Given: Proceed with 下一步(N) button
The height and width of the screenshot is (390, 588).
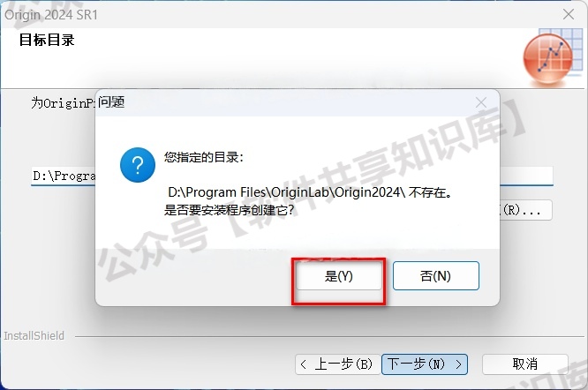Looking at the screenshot, I should [x=425, y=364].
